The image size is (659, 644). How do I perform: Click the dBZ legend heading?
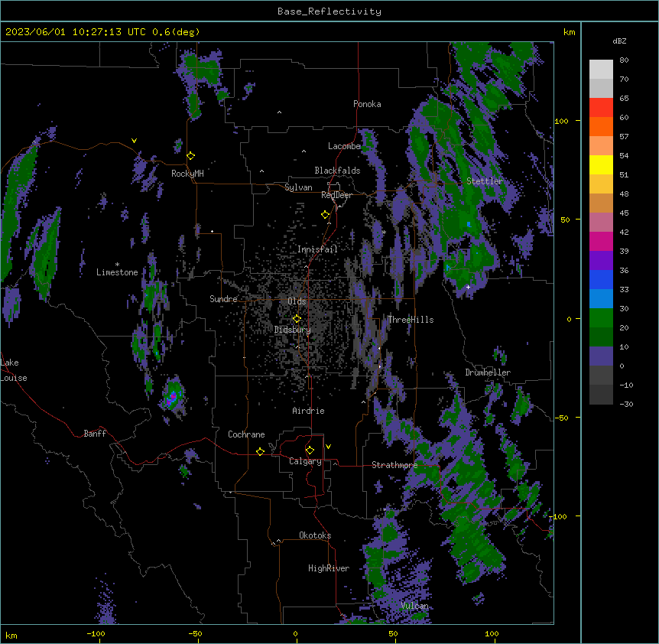tap(619, 41)
